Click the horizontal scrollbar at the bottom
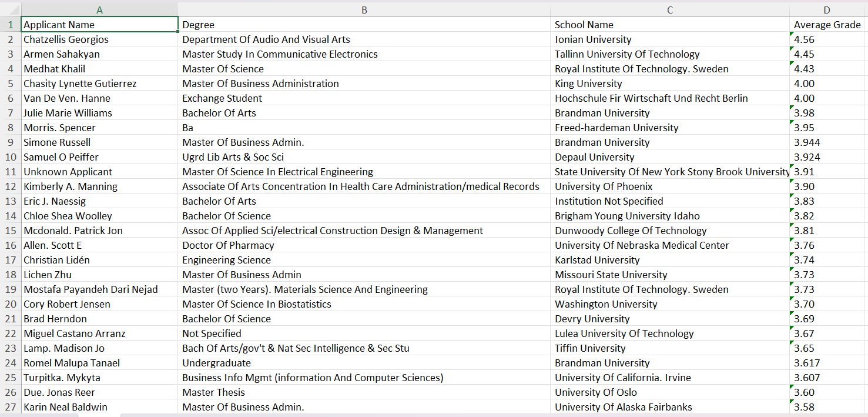 tap(411, 415)
